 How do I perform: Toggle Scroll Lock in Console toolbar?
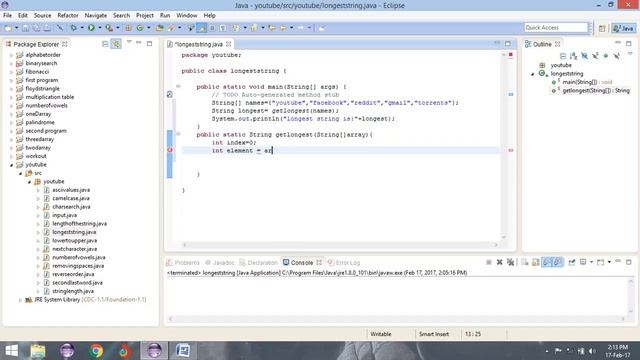pyautogui.click(x=535, y=262)
